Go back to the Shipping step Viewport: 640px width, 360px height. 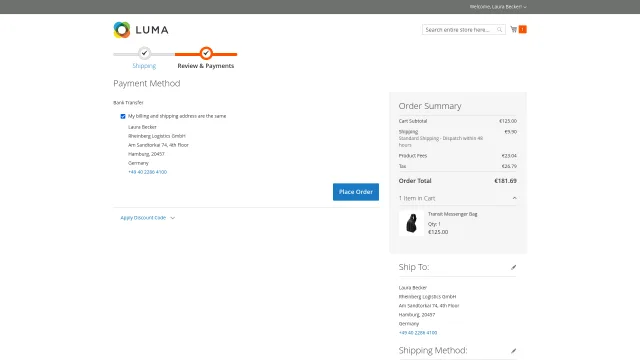click(144, 66)
